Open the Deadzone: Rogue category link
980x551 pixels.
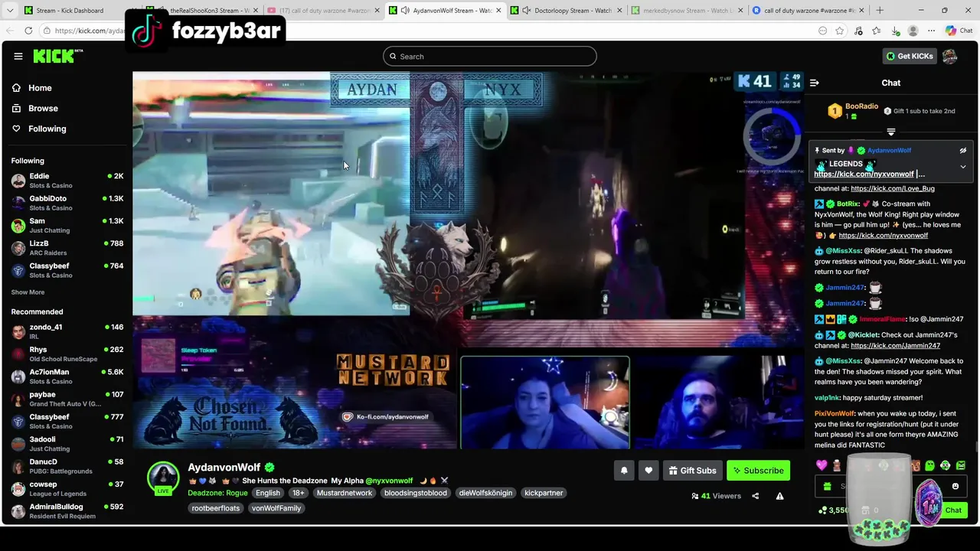[x=217, y=493]
